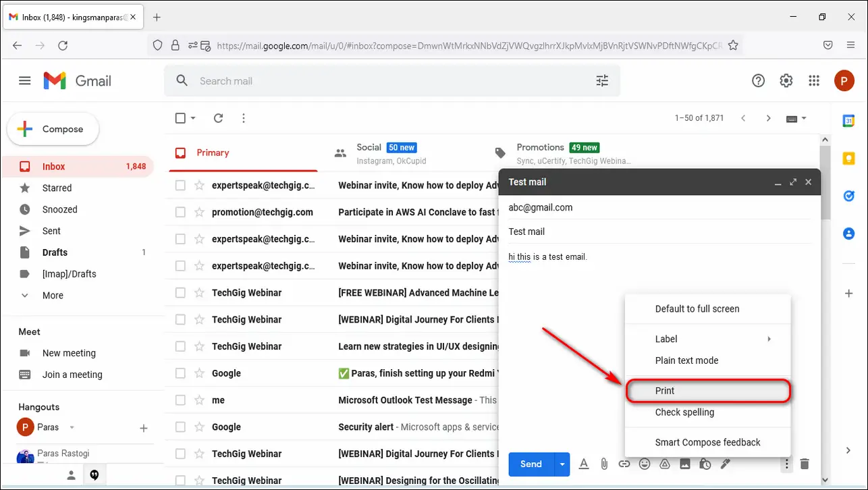Get add-ons with the plus icon in side panel
This screenshot has height=490, width=868.
click(848, 294)
